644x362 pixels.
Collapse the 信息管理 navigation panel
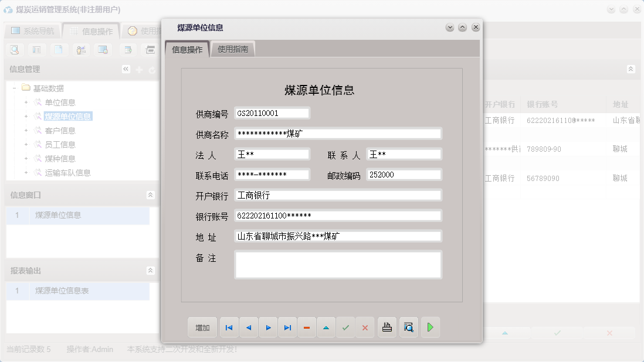point(126,69)
